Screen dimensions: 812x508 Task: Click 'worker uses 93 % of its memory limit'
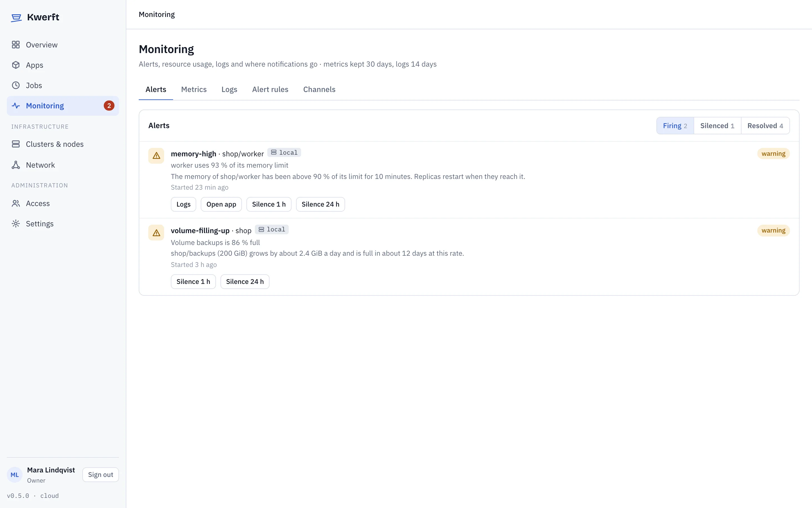(229, 165)
